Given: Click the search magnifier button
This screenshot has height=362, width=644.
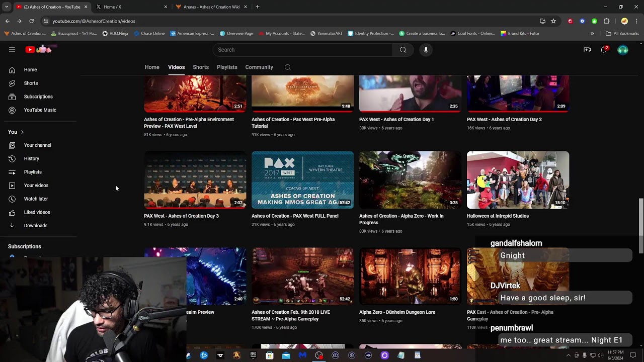Looking at the screenshot, I should 403,50.
